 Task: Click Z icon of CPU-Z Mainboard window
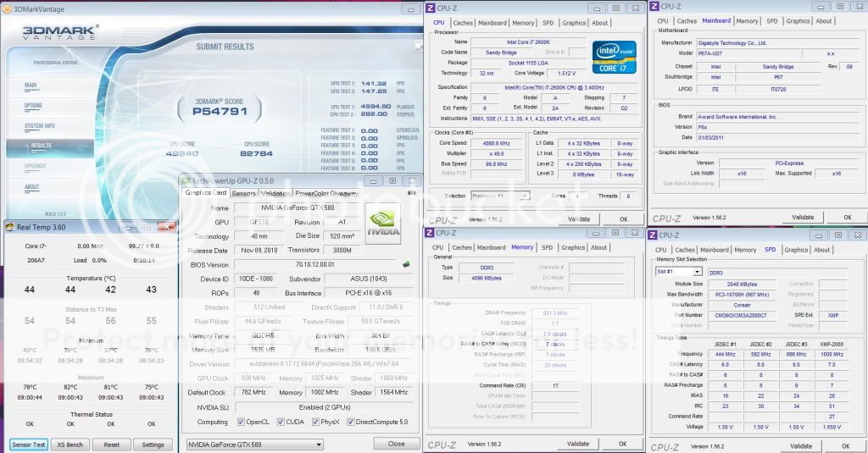pyautogui.click(x=654, y=7)
